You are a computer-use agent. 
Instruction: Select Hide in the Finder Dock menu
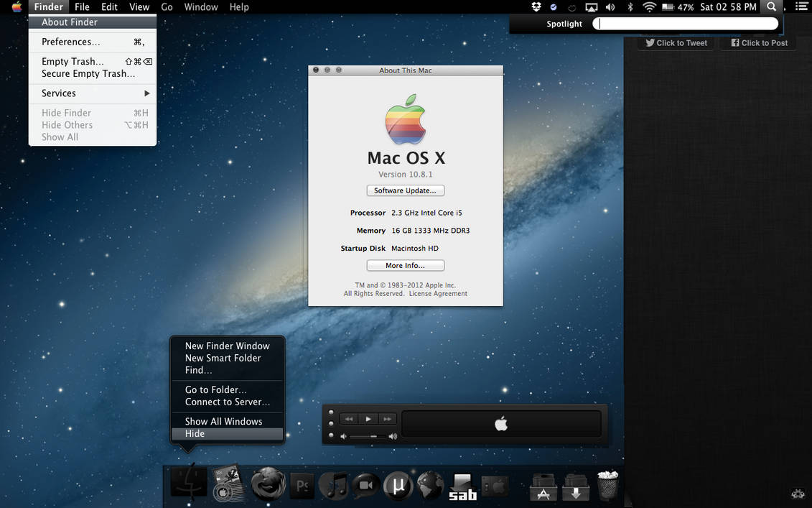pyautogui.click(x=228, y=434)
